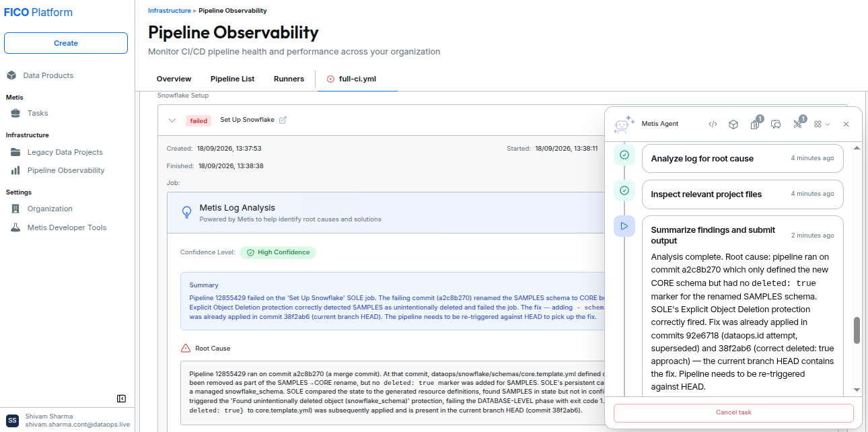Click the cube icon in Metis Agent header

(734, 124)
